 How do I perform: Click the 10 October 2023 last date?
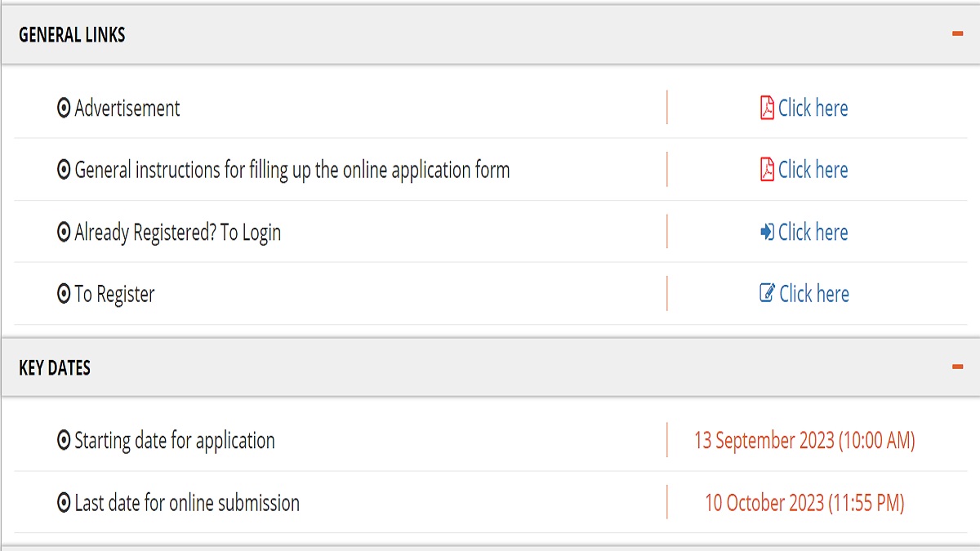coord(804,503)
